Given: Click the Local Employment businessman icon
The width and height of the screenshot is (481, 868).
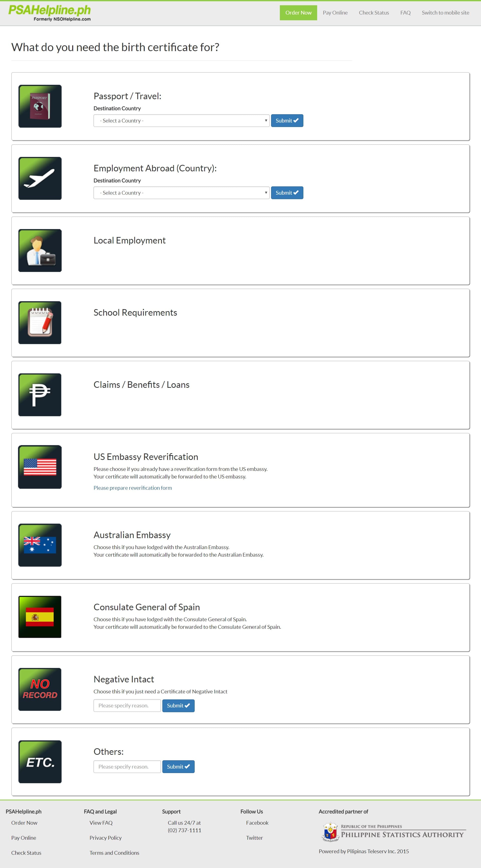Looking at the screenshot, I should point(40,250).
